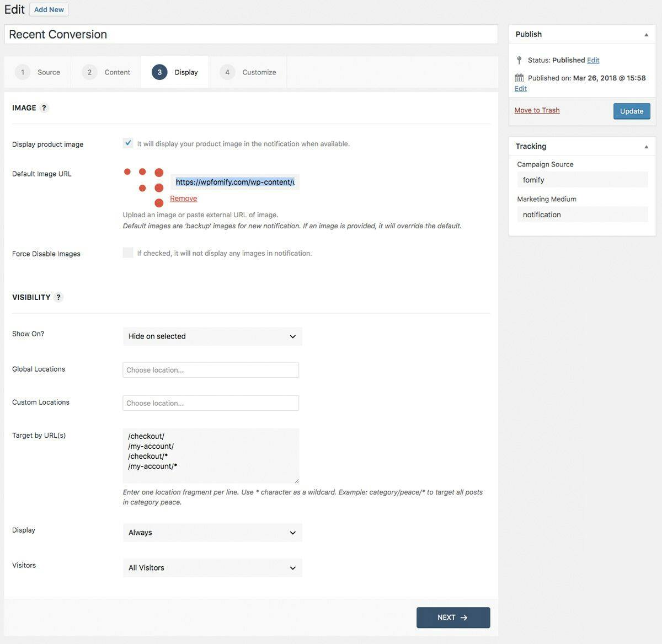Click the calendar icon beside Published on
This screenshot has height=644, width=662.
coord(519,78)
